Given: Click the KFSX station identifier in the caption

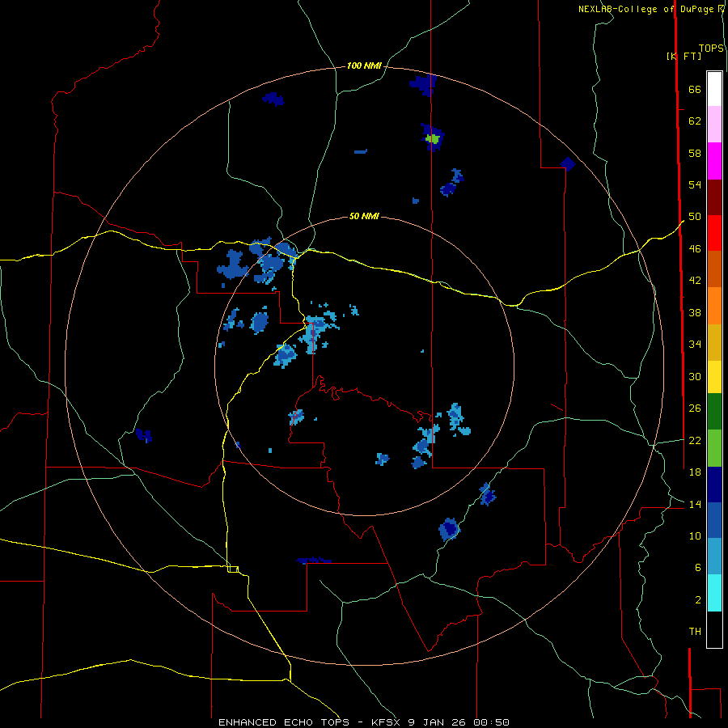Looking at the screenshot, I should pos(387,722).
